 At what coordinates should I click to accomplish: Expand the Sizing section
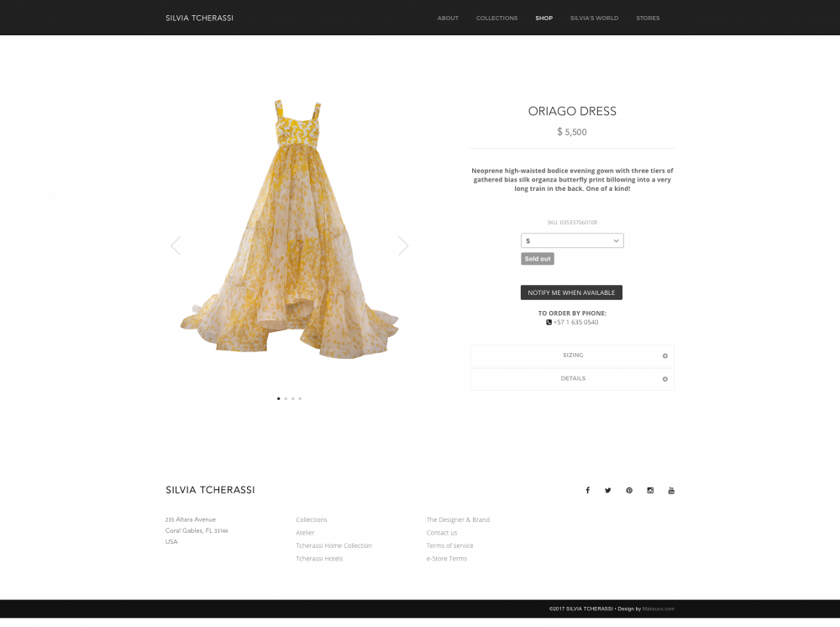[x=572, y=356]
